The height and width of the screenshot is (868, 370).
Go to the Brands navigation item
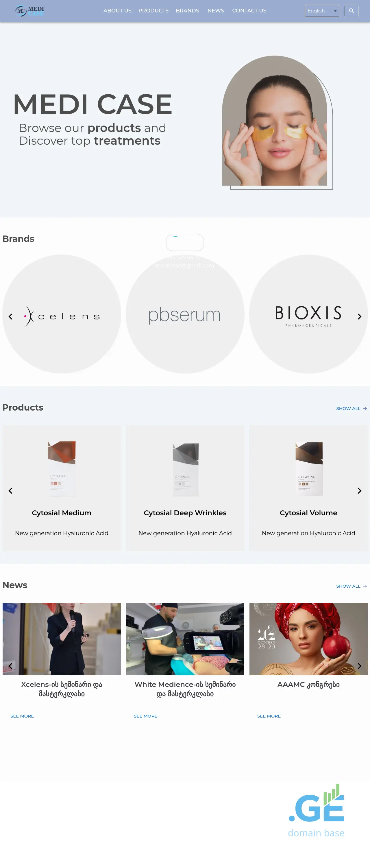click(187, 11)
